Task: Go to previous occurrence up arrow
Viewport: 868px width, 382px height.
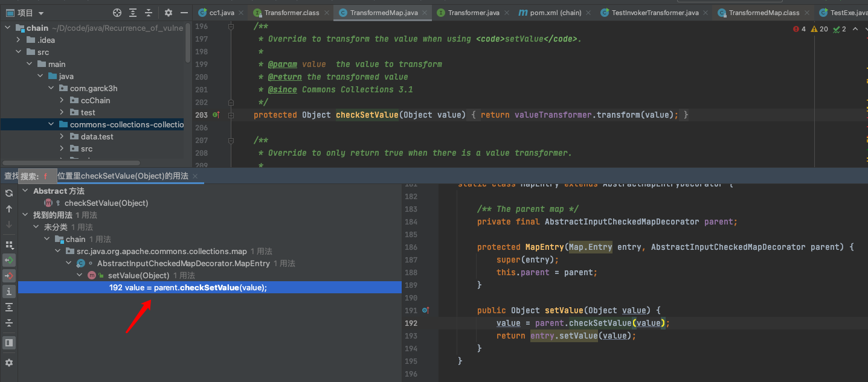Action: coord(9,209)
